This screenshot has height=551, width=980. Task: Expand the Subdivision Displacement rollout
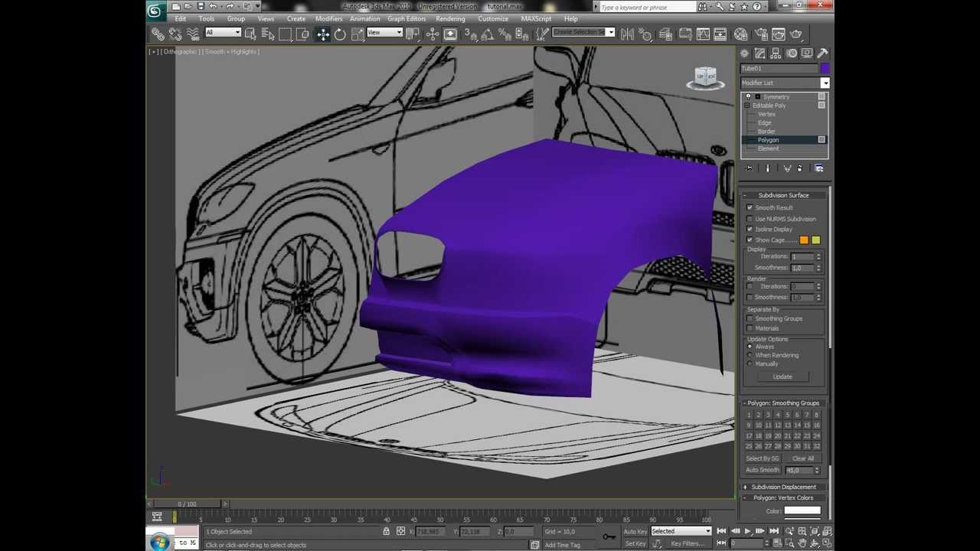(x=782, y=487)
